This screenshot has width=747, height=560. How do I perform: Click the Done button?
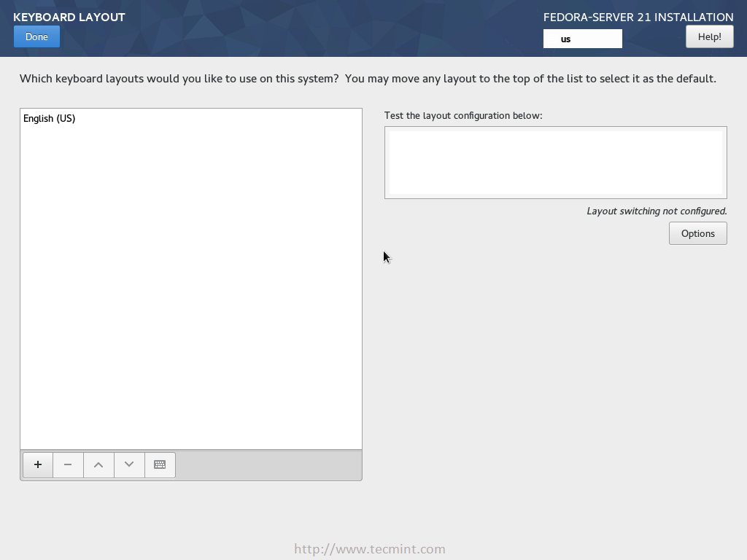(36, 36)
